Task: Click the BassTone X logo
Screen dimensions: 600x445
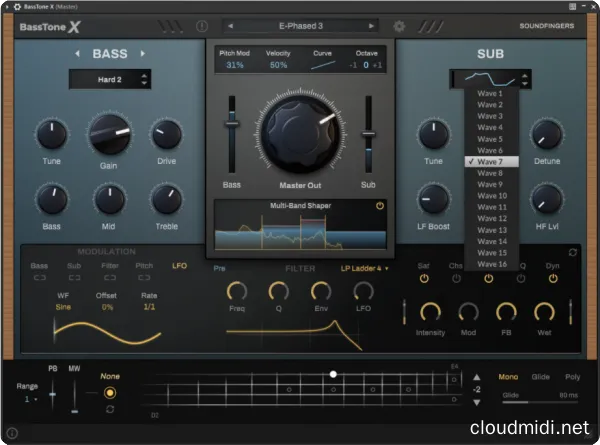Action: click(x=50, y=27)
